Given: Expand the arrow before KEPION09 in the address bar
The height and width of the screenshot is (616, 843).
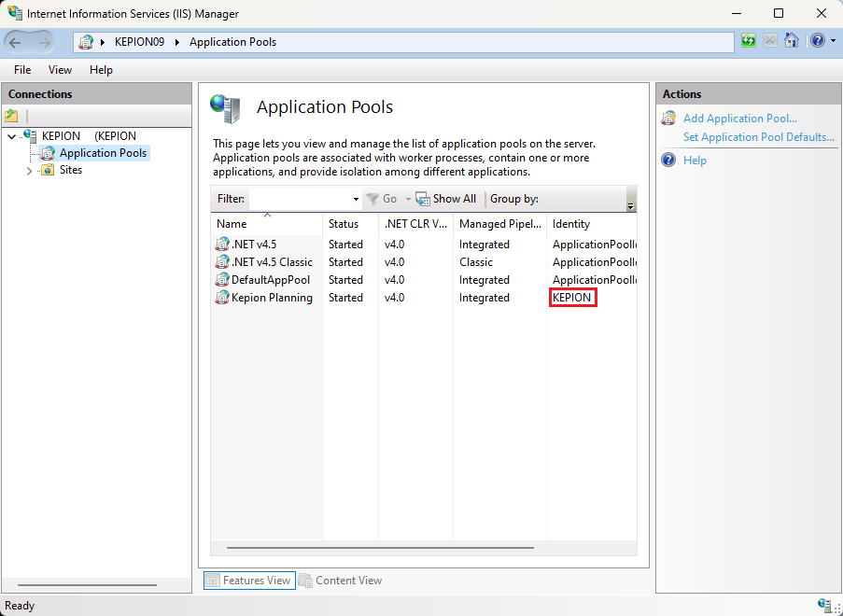Looking at the screenshot, I should click(103, 42).
